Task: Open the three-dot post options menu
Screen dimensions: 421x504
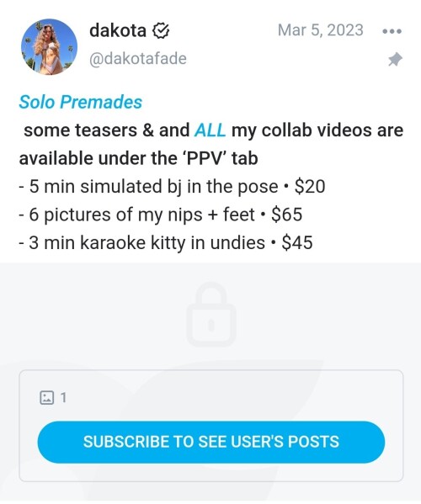Action: pyautogui.click(x=392, y=31)
